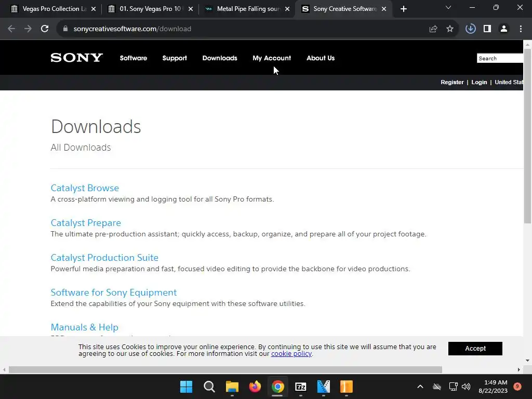The width and height of the screenshot is (532, 399).
Task: Open the My Account nav menu
Action: click(272, 58)
